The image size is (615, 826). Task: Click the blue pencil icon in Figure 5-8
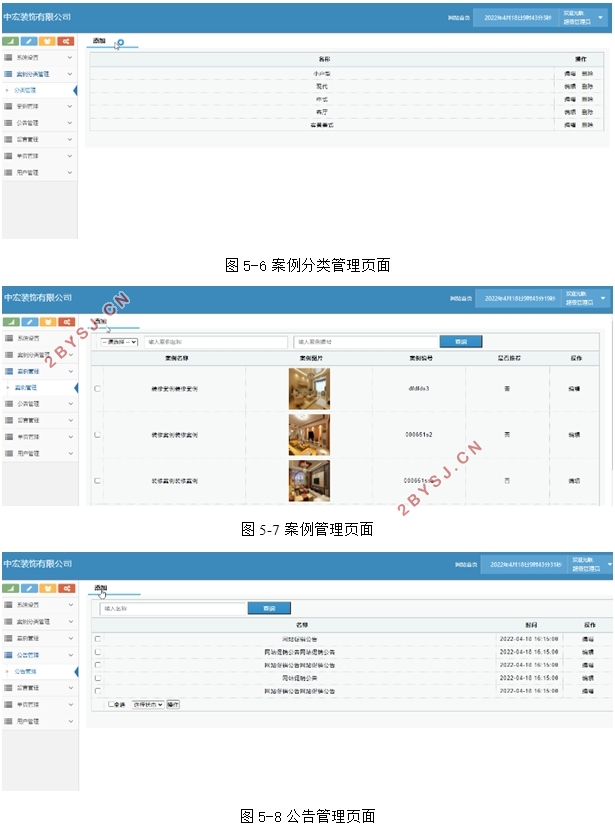[x=30, y=588]
